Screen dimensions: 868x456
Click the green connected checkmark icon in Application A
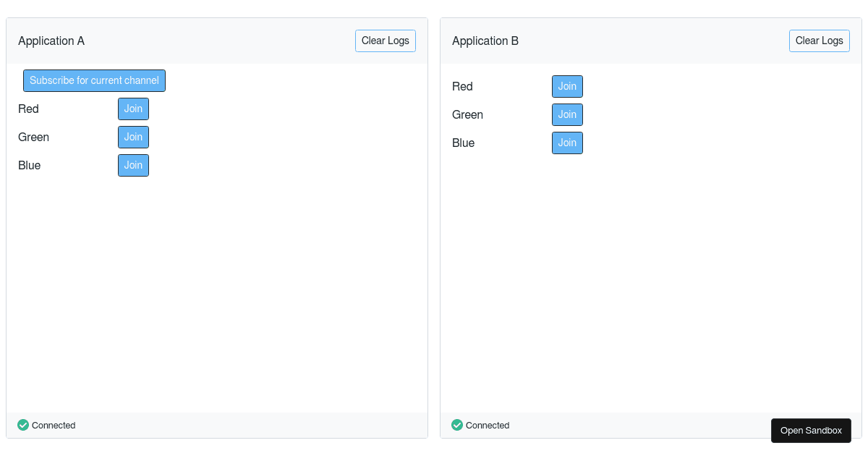tap(23, 425)
